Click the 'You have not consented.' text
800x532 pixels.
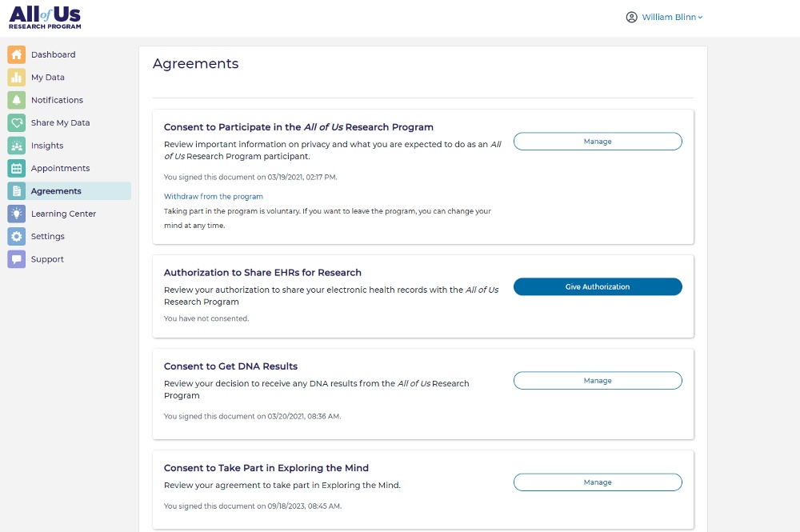(x=206, y=318)
